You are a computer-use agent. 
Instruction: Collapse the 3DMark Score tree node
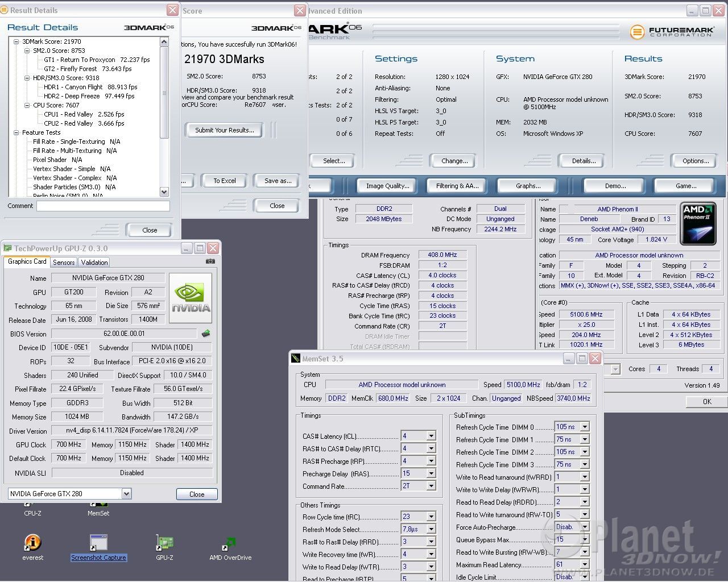(16, 41)
